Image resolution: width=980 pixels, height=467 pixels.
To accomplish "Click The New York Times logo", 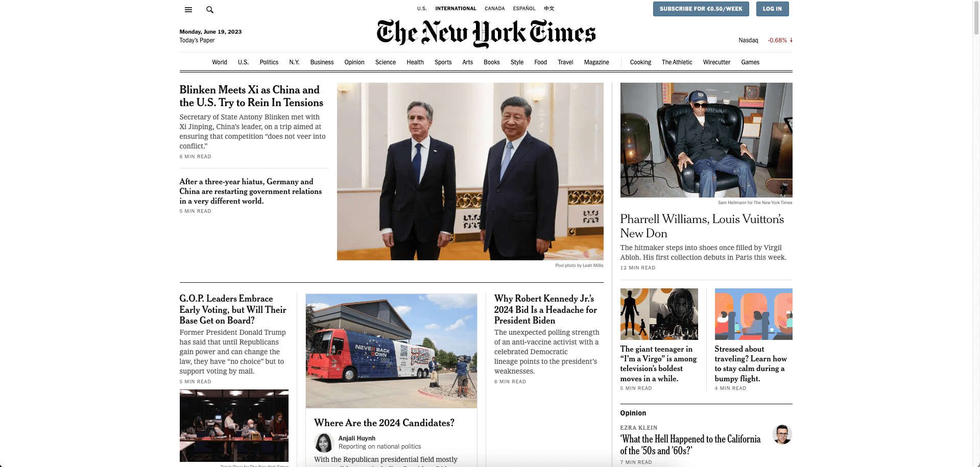I will [x=486, y=33].
